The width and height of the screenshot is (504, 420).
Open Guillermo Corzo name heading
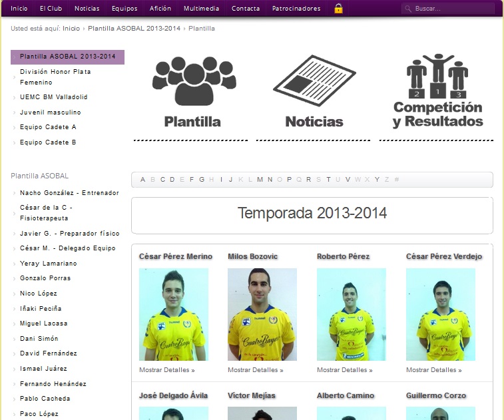[436, 395]
